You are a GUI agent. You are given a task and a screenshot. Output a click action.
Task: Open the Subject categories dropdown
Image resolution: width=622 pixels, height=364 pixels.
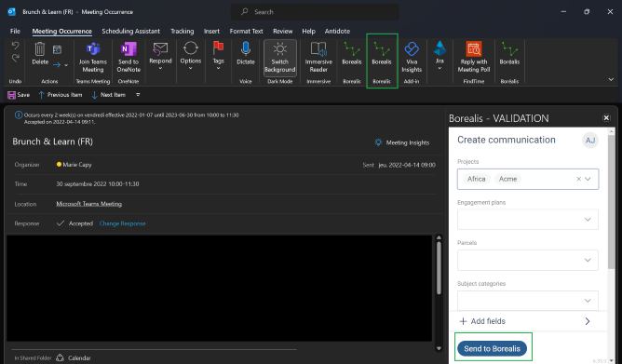[x=528, y=300]
